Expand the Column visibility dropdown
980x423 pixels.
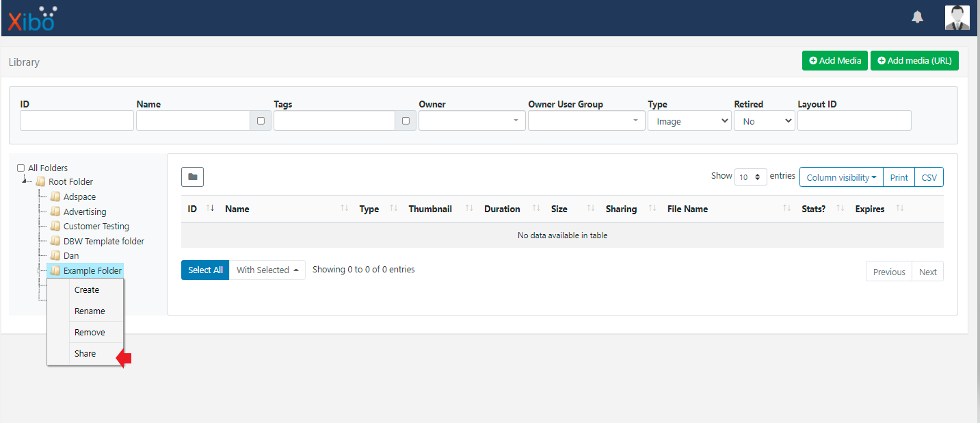tap(840, 177)
